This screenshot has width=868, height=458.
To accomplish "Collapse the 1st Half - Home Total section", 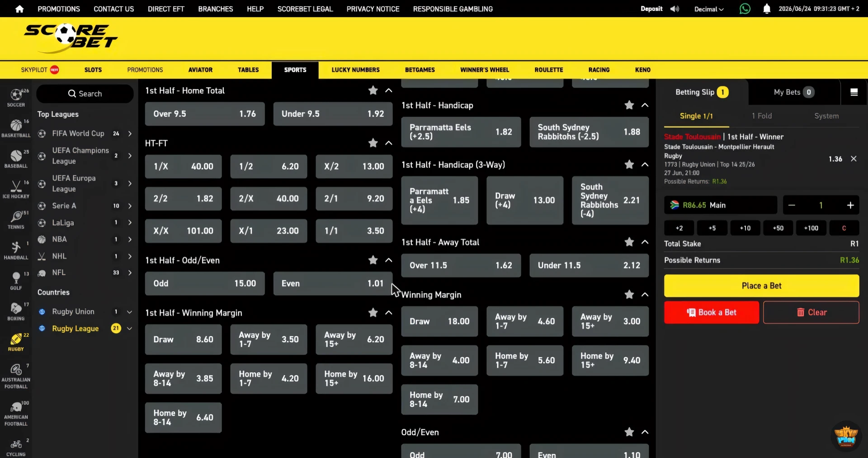I will click(x=389, y=91).
